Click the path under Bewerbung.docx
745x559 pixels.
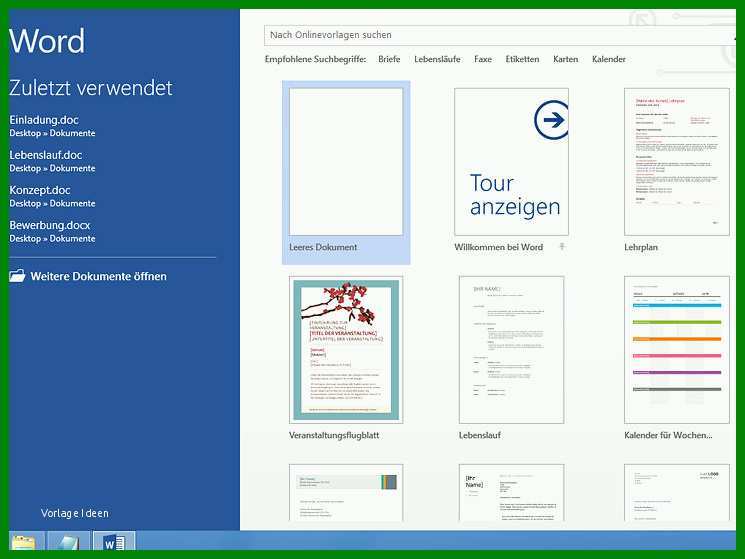tap(52, 238)
